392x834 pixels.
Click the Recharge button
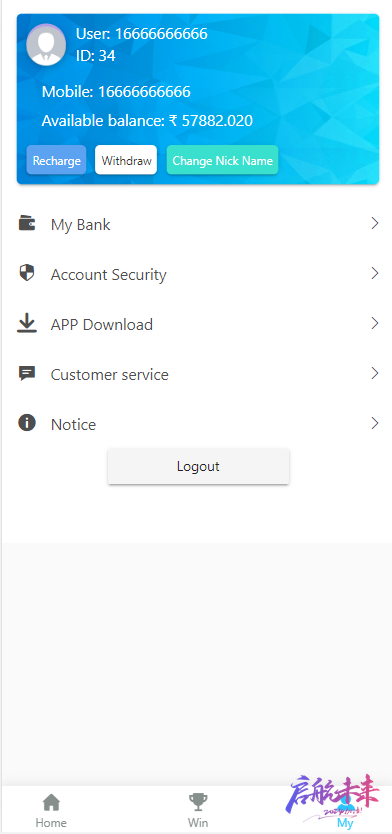(56, 160)
